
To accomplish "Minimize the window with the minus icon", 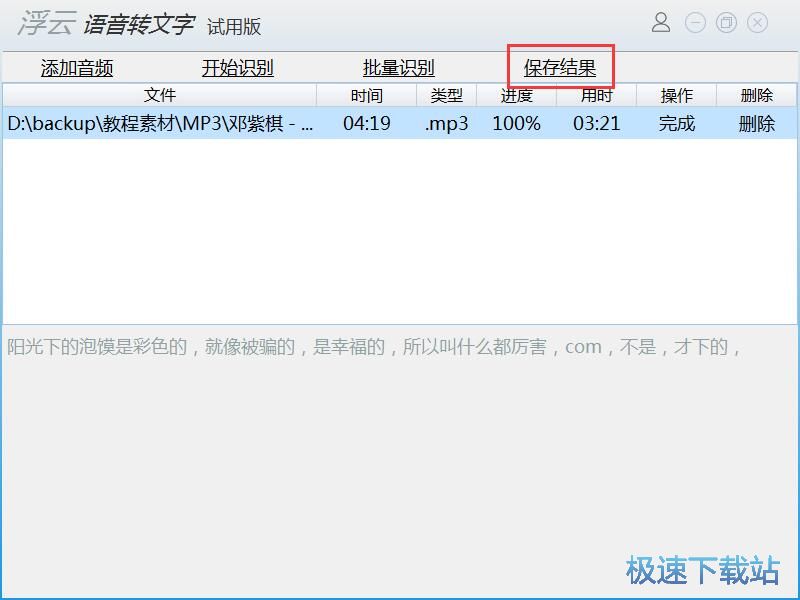I will pyautogui.click(x=695, y=23).
